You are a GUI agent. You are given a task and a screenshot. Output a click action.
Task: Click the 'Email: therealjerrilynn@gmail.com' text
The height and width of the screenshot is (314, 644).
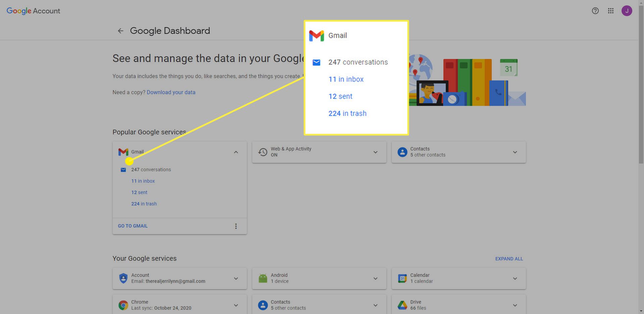tap(168, 281)
